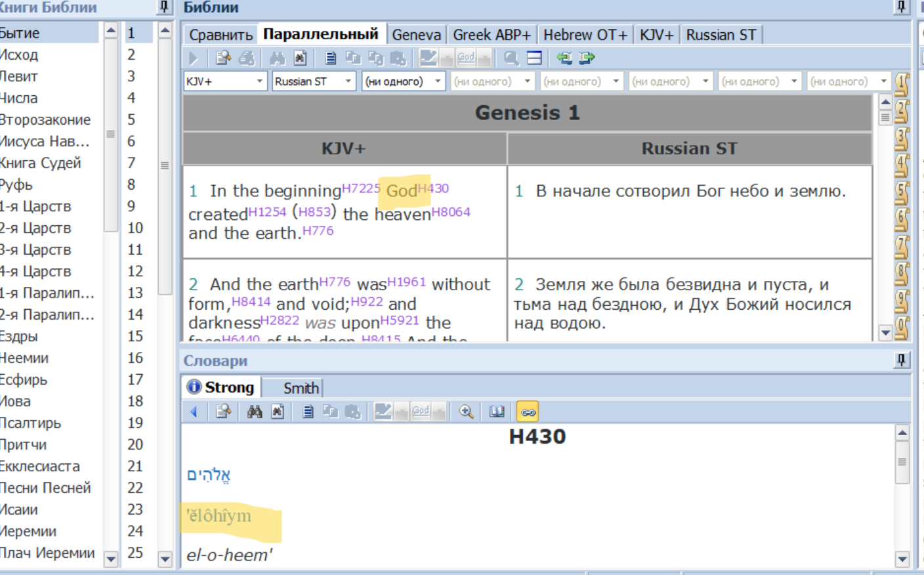Click the down arrow of the chapter list scrollbar
The height and width of the screenshot is (575, 924).
(165, 559)
